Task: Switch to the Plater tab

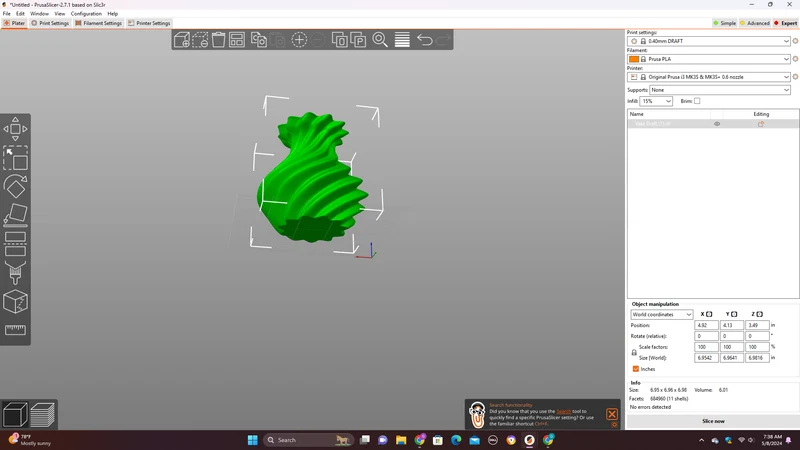Action: 14,23
